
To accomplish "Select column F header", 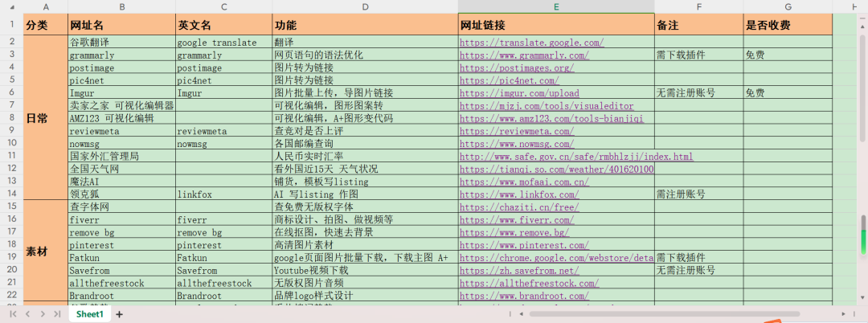I will point(699,6).
